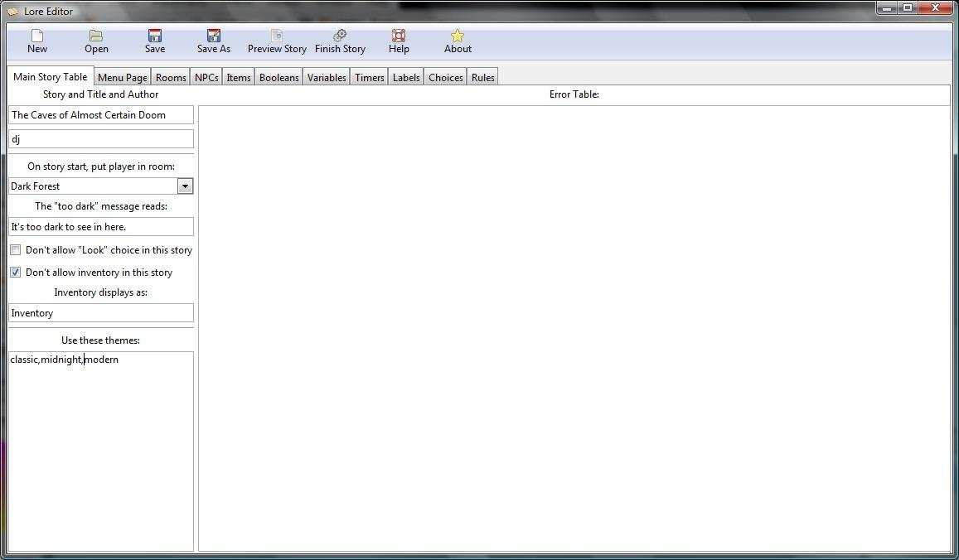Switch to the Choices tab
Screen dimensions: 959x560
click(x=445, y=76)
